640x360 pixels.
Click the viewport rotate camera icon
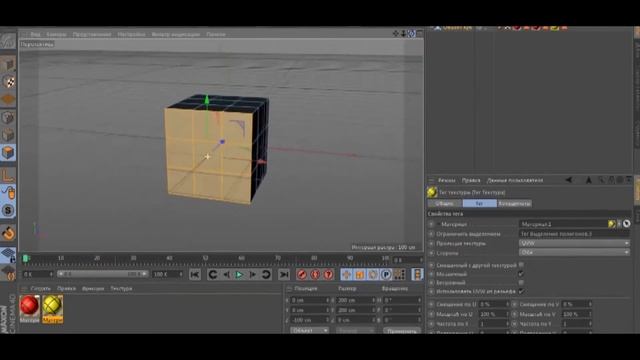(x=411, y=34)
